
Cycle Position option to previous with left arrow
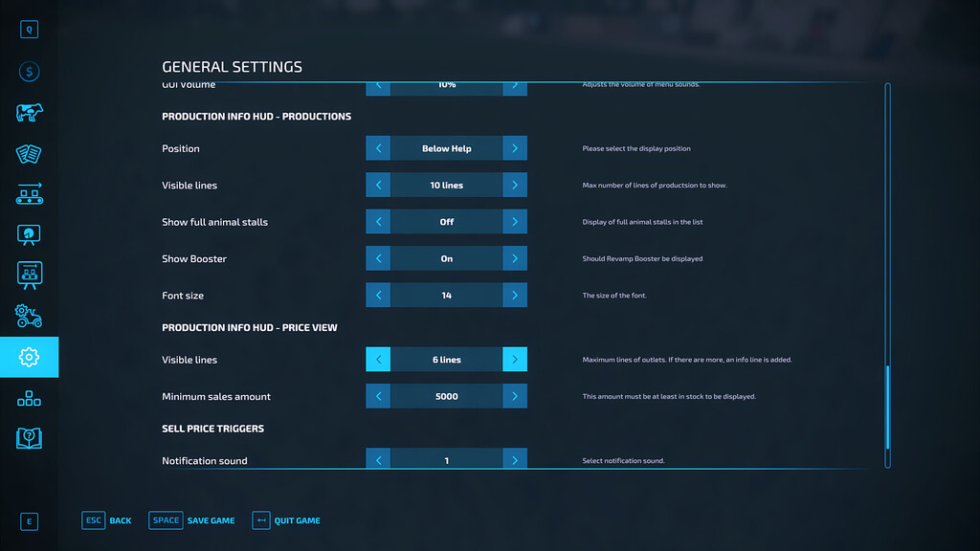point(378,148)
